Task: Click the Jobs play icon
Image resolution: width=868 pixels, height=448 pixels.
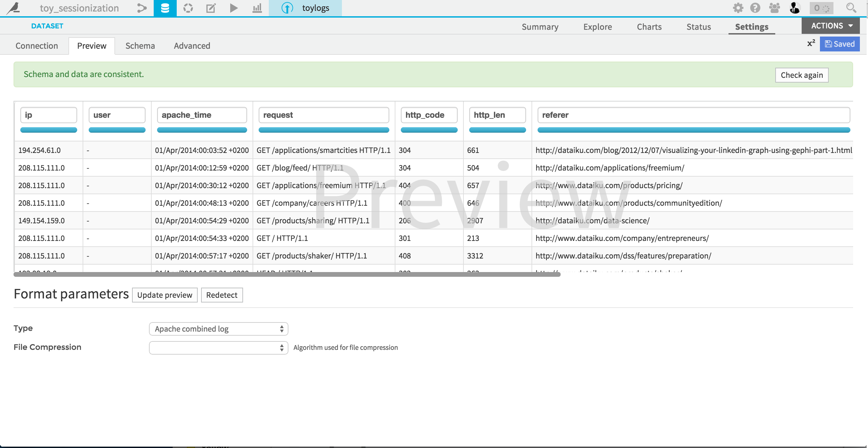Action: point(233,8)
